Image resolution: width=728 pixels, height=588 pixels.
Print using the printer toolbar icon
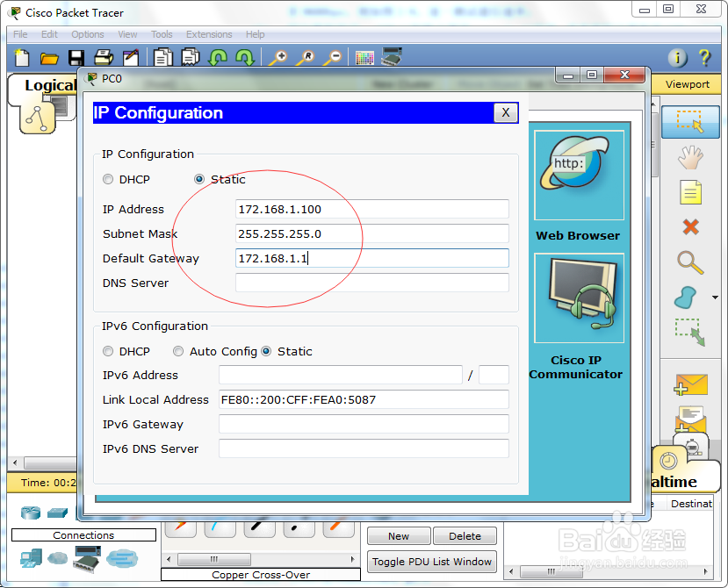coord(104,58)
